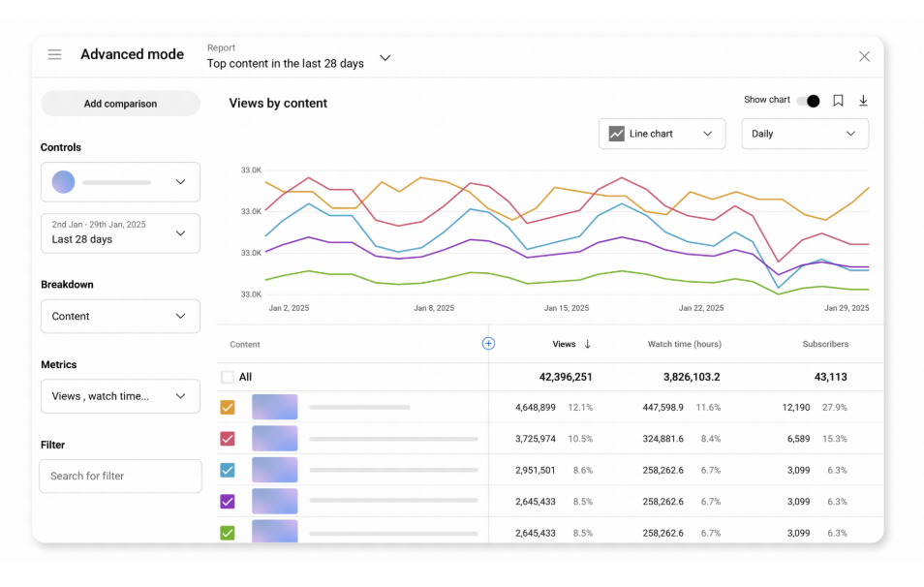This screenshot has height=587, width=924.
Task: Close the Advanced mode panel
Action: [x=864, y=56]
